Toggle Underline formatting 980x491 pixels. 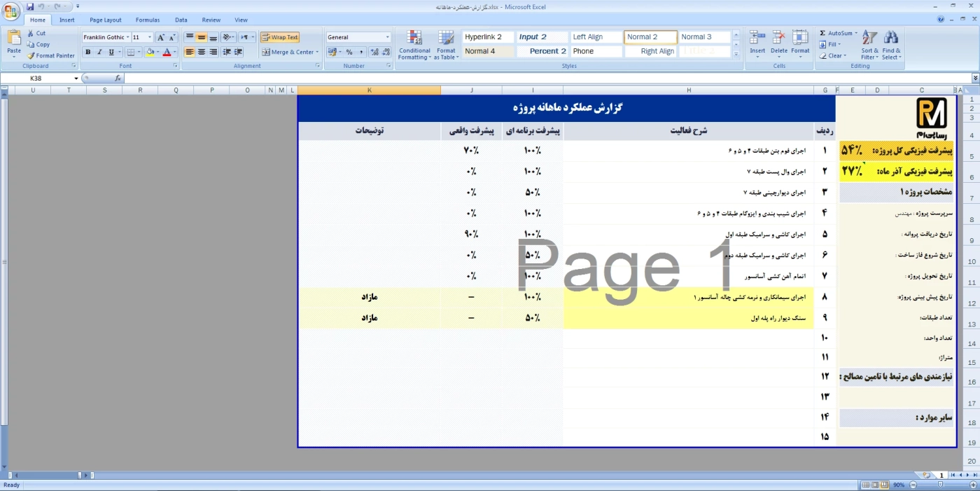pos(111,52)
